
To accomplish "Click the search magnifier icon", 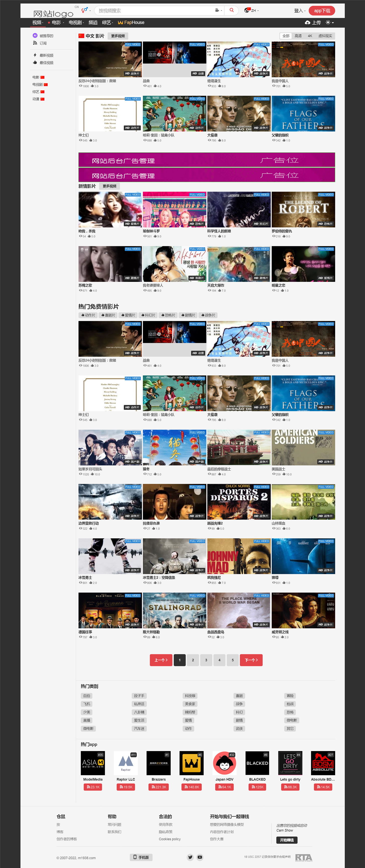I will click(231, 11).
